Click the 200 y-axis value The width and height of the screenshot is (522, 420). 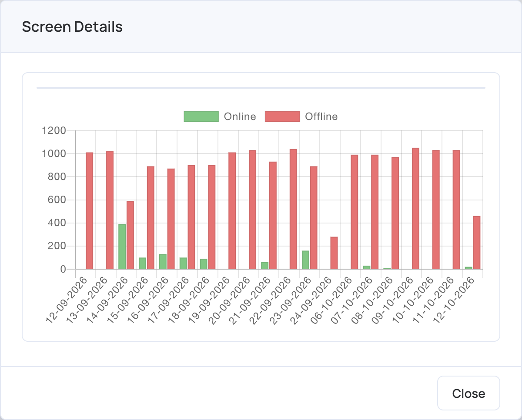tap(57, 246)
